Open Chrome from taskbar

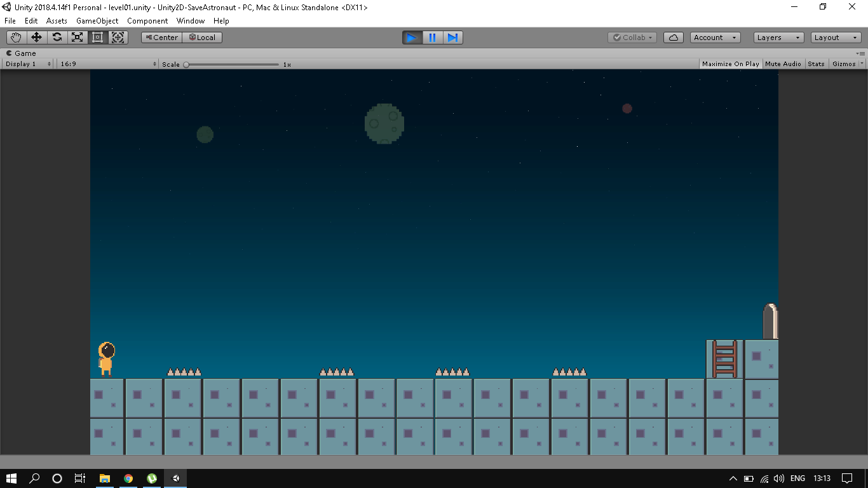pos(128,478)
